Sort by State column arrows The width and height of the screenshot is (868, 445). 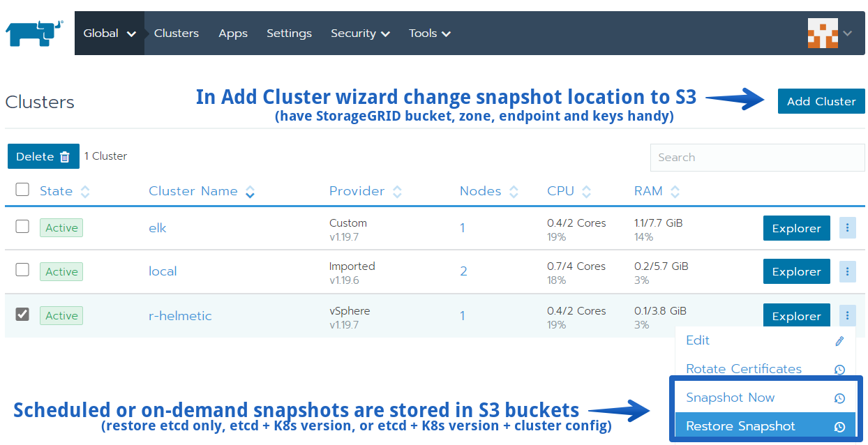pos(85,192)
